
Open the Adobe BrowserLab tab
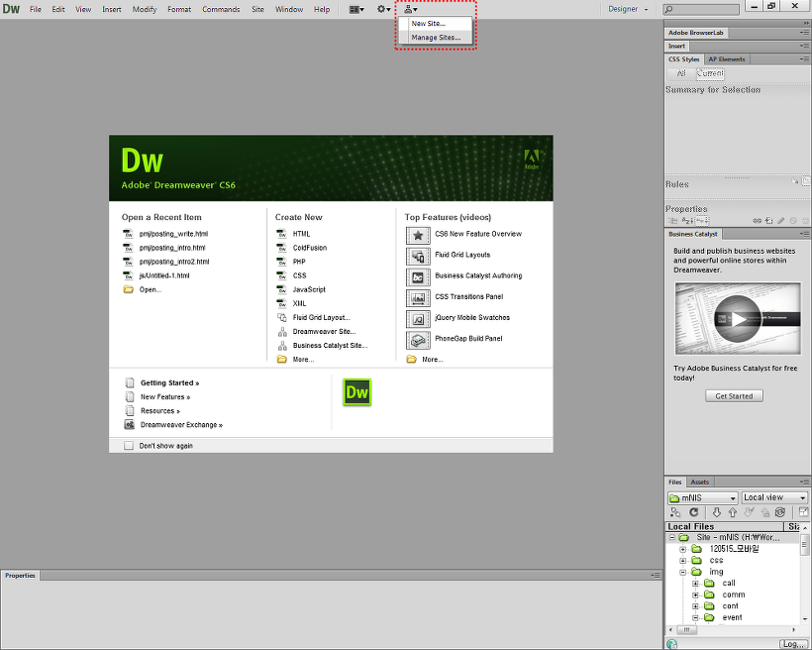(x=696, y=33)
